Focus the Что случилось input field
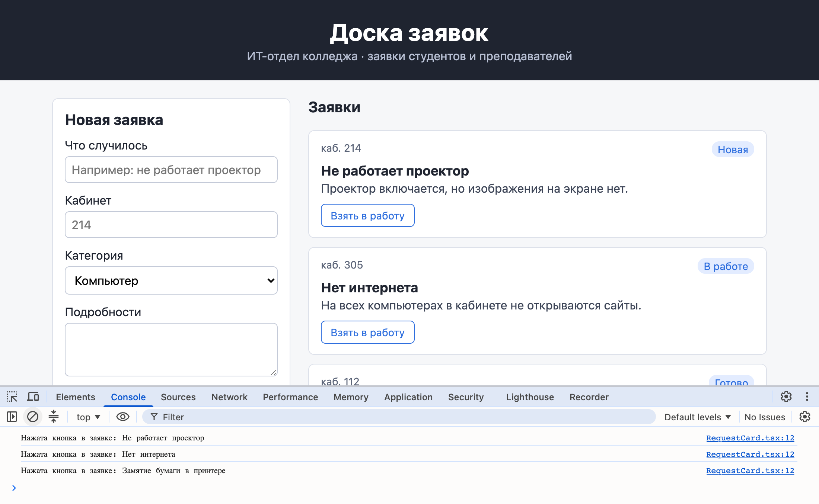 pos(171,170)
